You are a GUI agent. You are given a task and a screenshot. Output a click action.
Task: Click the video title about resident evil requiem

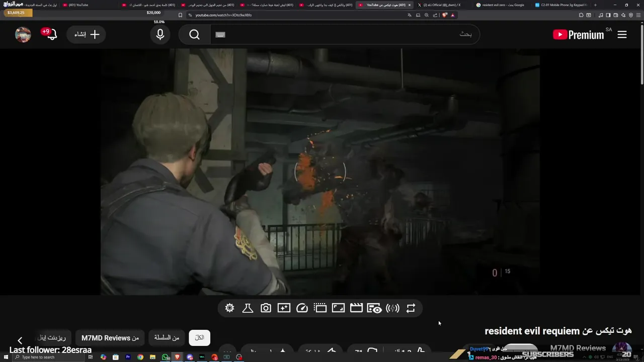pos(558,331)
